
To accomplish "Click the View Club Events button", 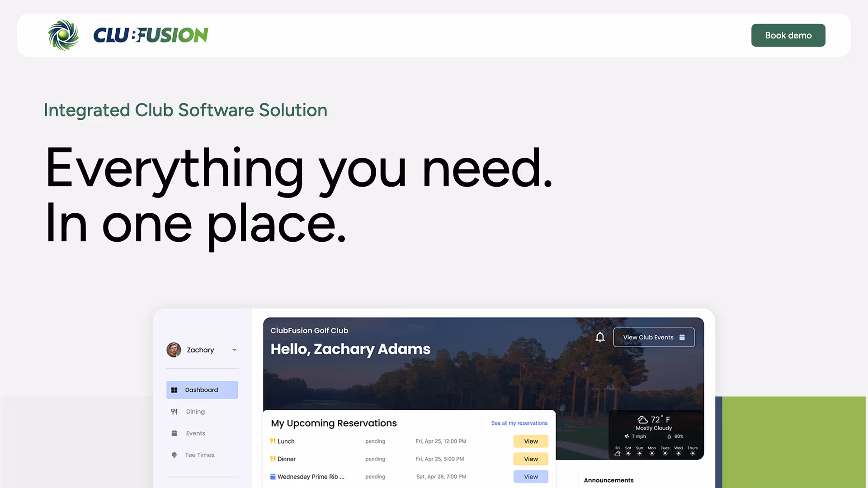I will tap(653, 337).
